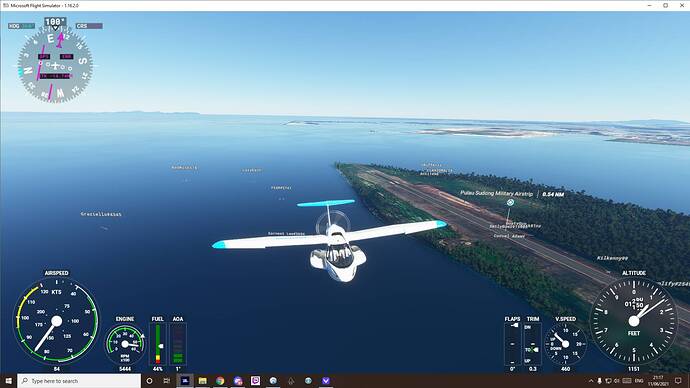Image resolution: width=690 pixels, height=388 pixels.
Task: Click the engine RPM gauge
Action: coord(125,344)
